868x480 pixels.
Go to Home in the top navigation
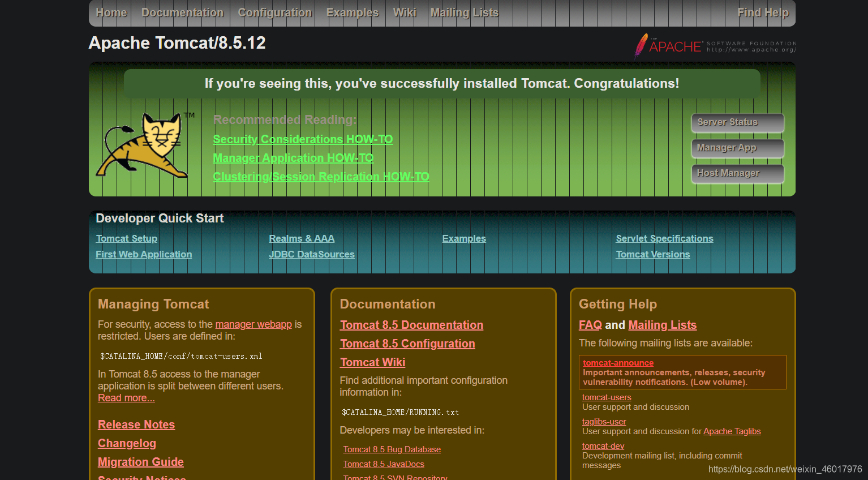[x=111, y=12]
